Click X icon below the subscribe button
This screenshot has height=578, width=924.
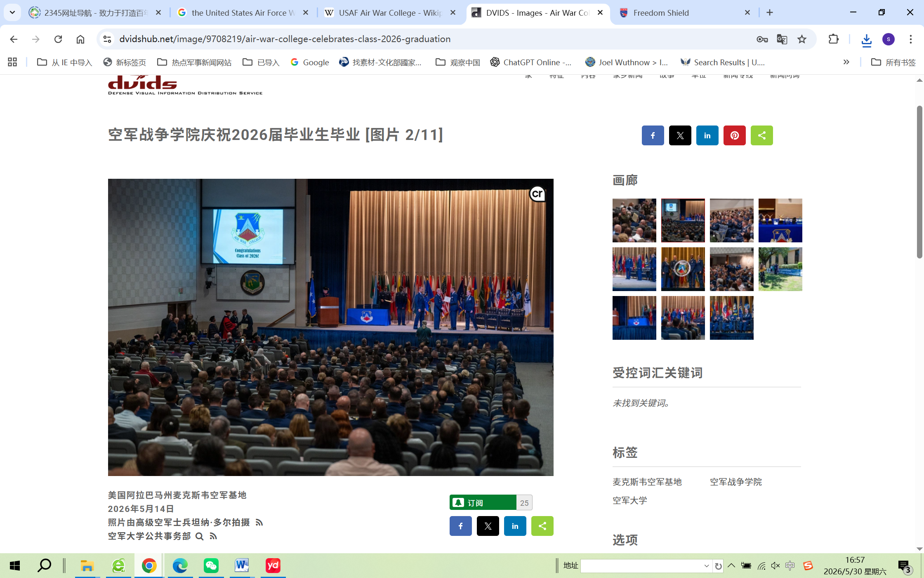point(488,526)
